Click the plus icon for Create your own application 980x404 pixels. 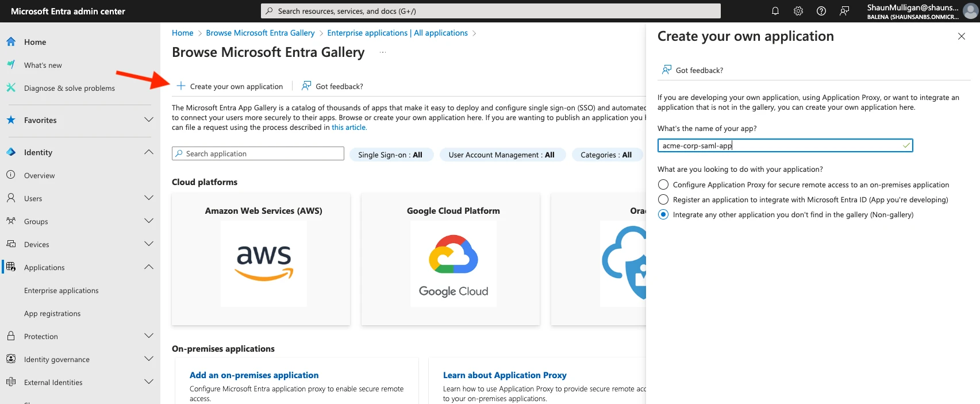click(181, 86)
